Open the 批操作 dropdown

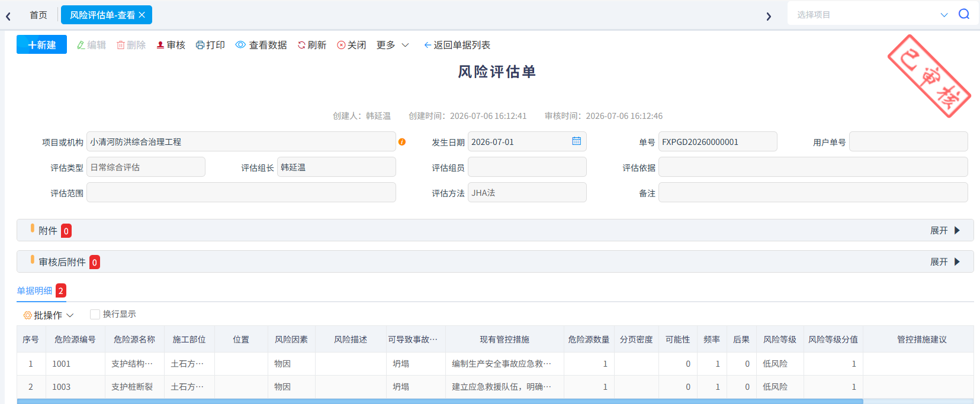point(48,315)
